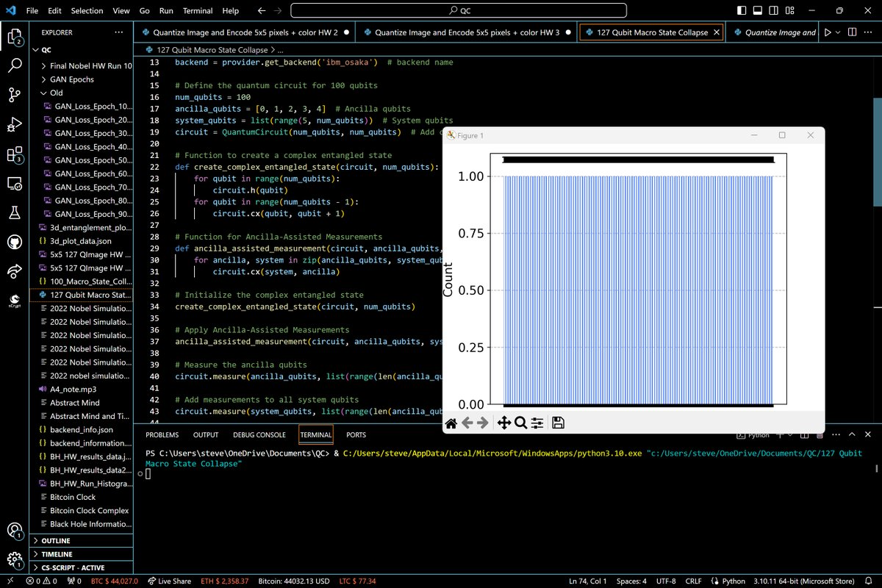This screenshot has width=882, height=588.
Task: Kill the terminal with trash icon
Action: coord(820,435)
